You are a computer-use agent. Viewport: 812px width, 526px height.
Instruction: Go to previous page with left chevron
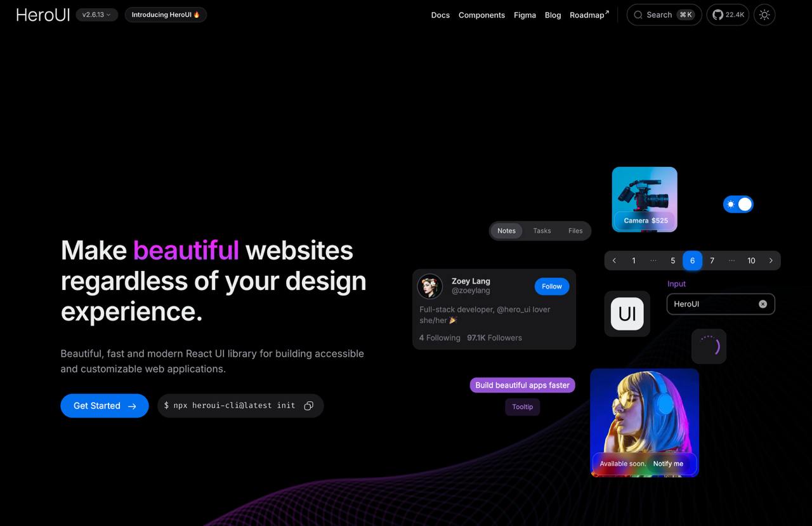coord(614,261)
